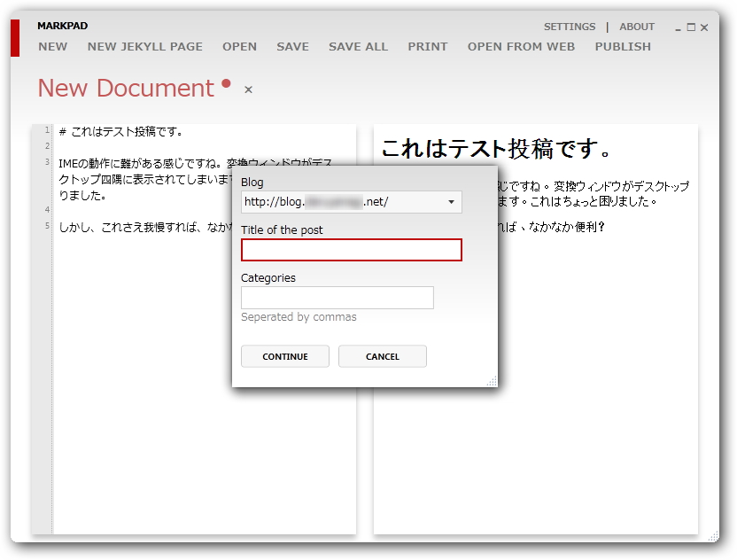Select OPEN FROM WEB
The image size is (737, 560).
point(521,46)
